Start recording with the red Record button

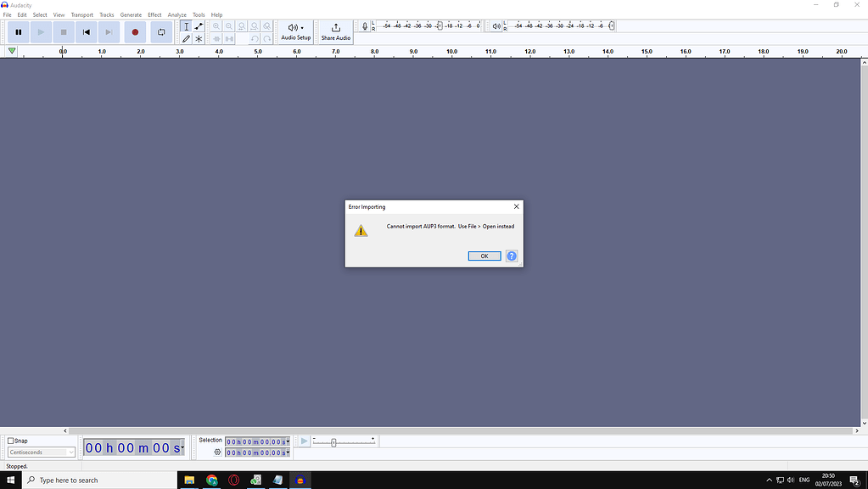[135, 31]
